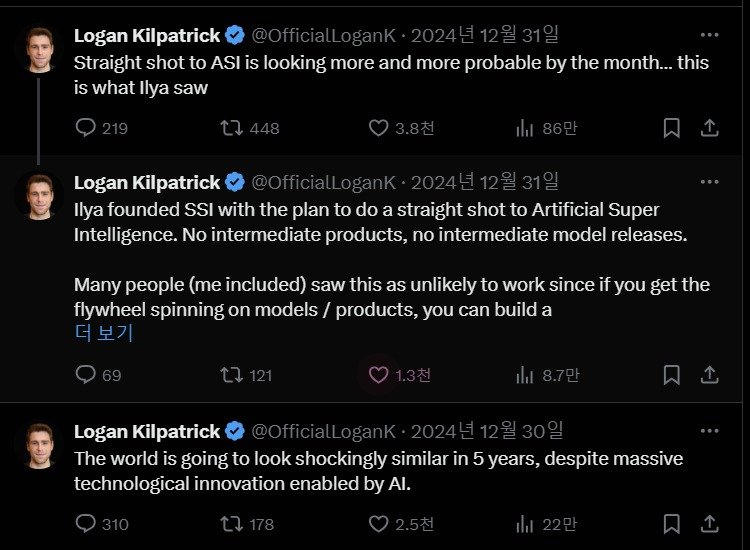Expand tweet with 더 보기 link
750x550 pixels.
point(104,334)
